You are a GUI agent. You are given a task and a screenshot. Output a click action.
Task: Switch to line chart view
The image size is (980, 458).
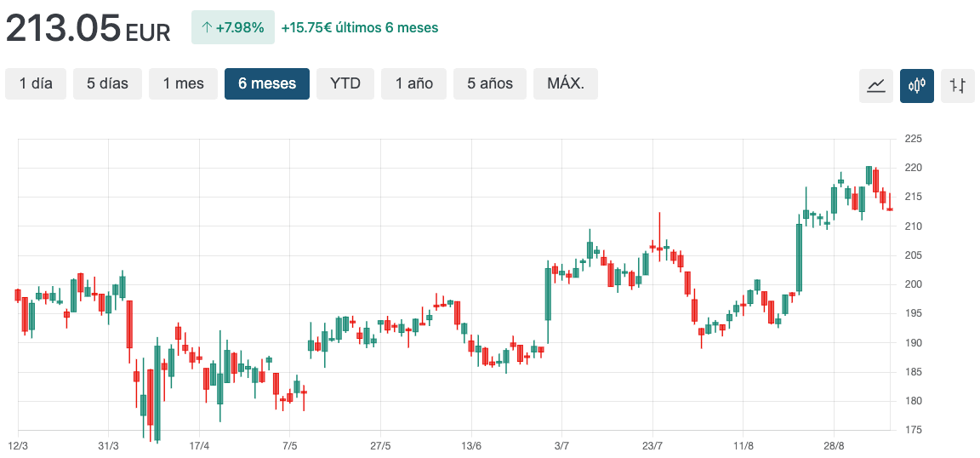click(x=875, y=85)
